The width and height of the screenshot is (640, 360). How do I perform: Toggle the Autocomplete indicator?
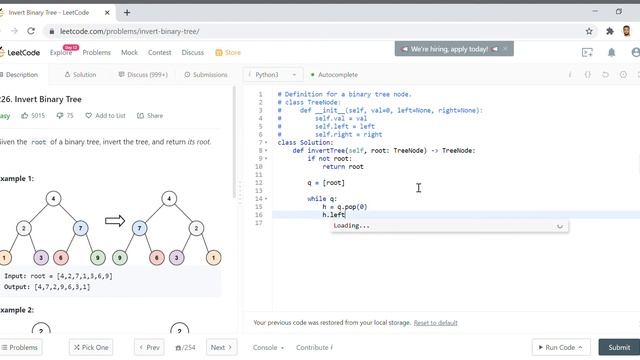click(334, 75)
